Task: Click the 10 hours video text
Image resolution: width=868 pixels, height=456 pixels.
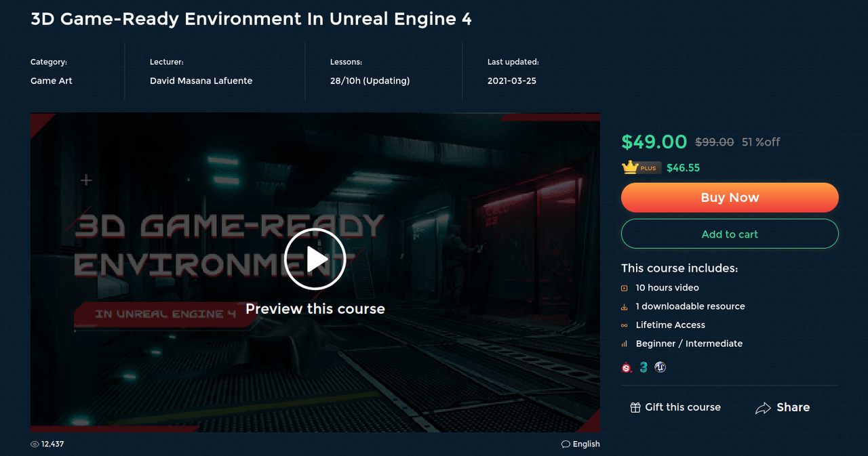Action: pos(667,288)
